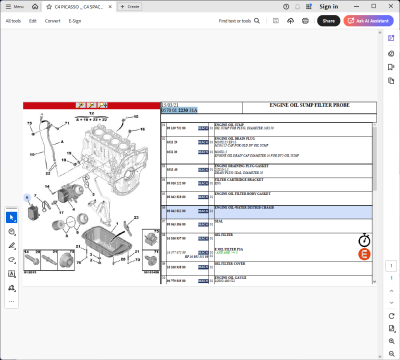Open the Menu hamburger button

click(x=15, y=7)
